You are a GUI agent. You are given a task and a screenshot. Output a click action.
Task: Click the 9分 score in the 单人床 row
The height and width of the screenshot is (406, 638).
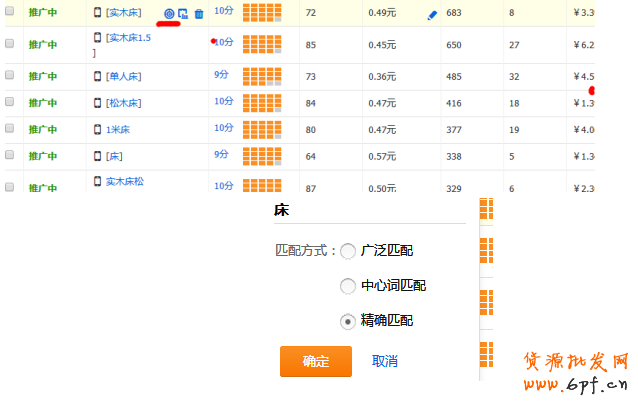tap(221, 75)
